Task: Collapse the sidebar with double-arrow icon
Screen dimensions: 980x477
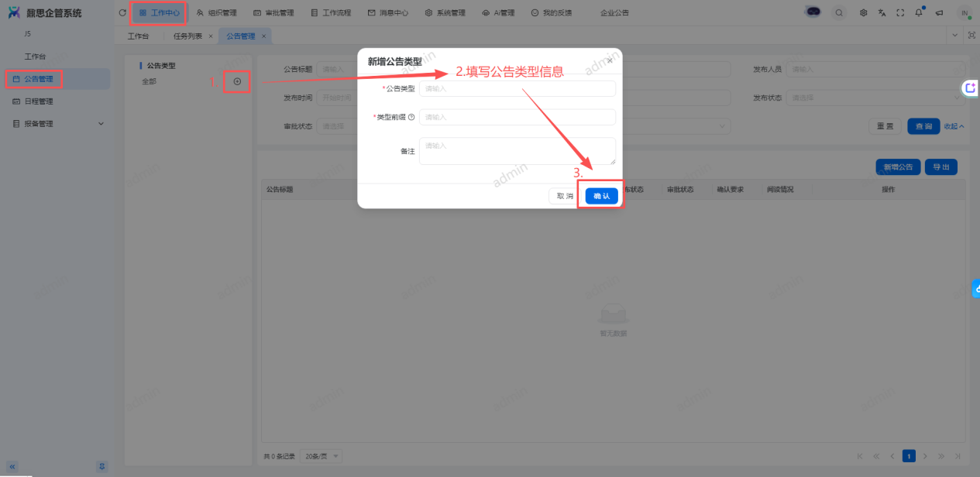Action: [12, 466]
